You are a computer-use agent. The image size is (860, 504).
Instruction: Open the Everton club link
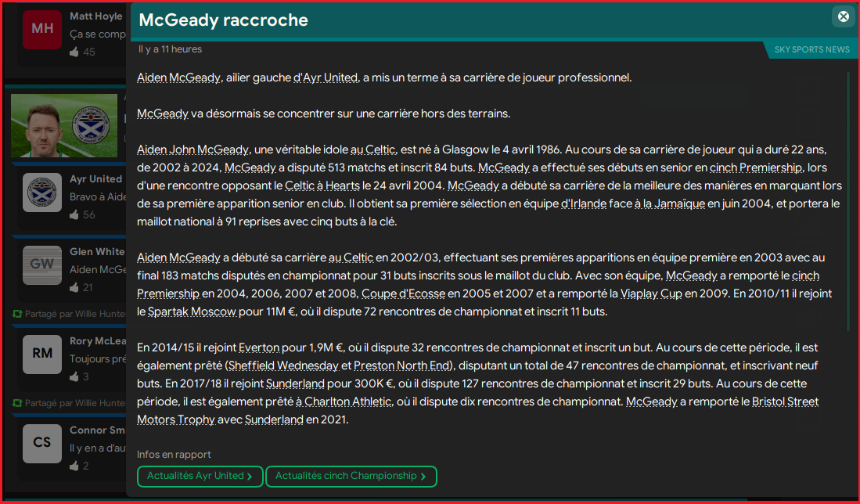click(260, 347)
